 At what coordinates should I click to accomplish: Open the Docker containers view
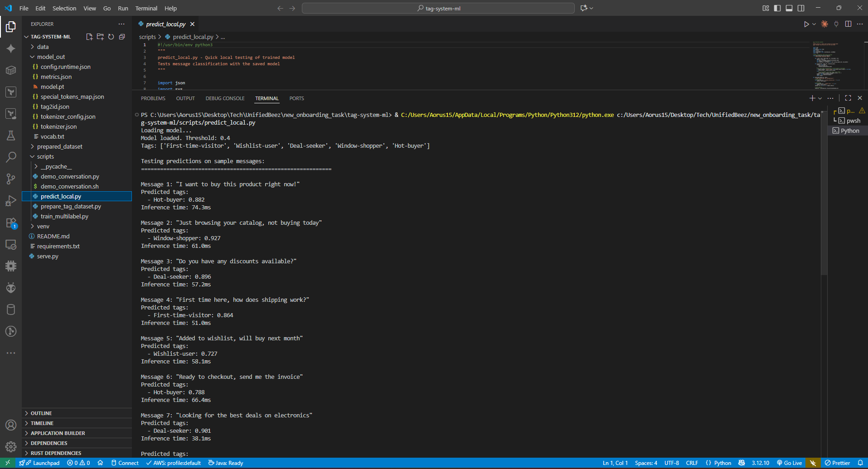(11, 70)
